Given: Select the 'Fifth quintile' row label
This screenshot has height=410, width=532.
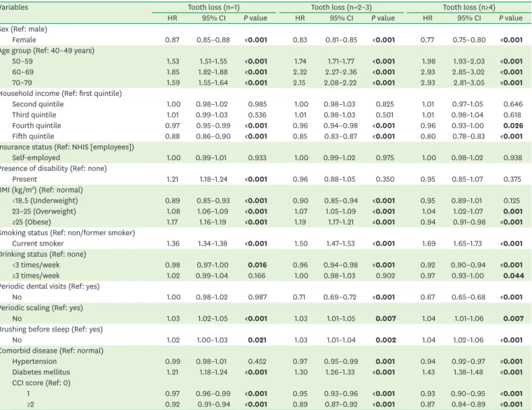Looking at the screenshot, I should 33,136.
